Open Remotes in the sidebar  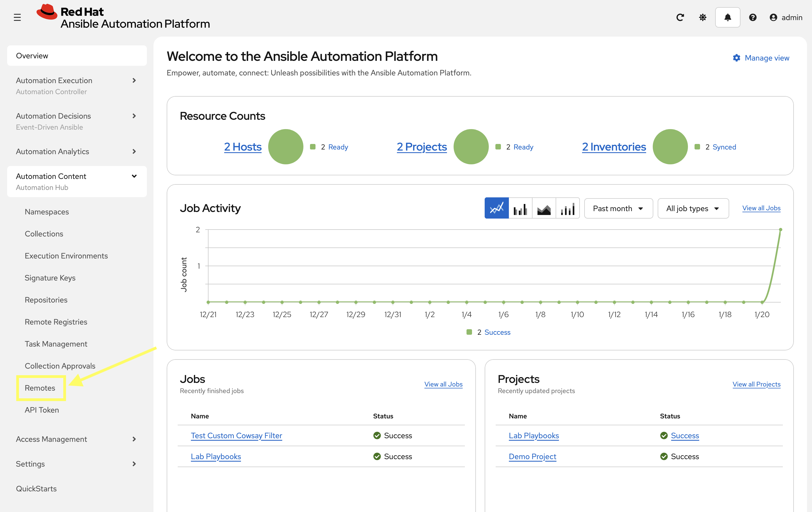(x=40, y=388)
